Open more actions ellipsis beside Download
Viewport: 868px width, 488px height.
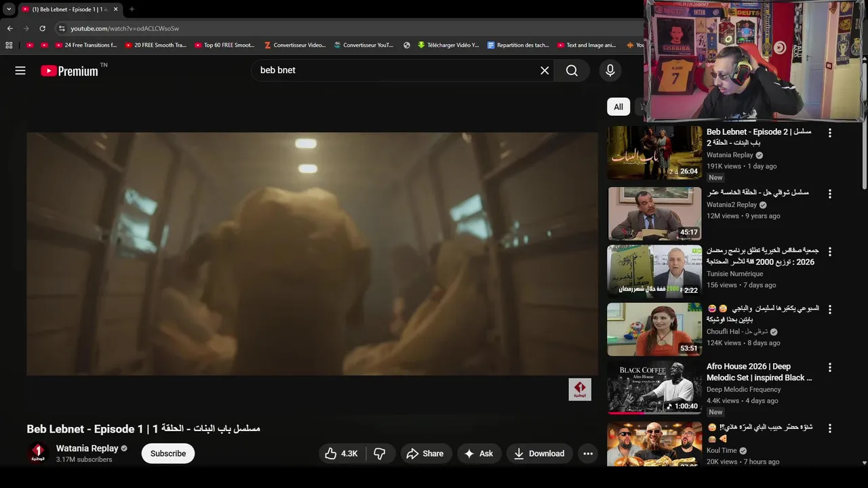click(x=588, y=453)
